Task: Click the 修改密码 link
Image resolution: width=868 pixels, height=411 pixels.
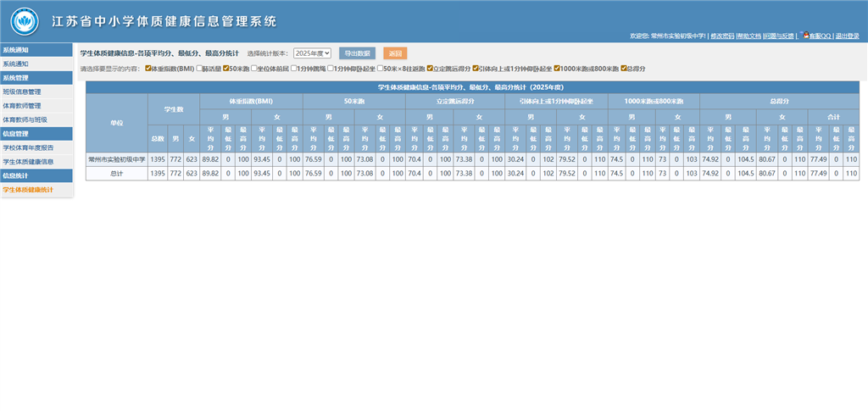Action: click(721, 36)
